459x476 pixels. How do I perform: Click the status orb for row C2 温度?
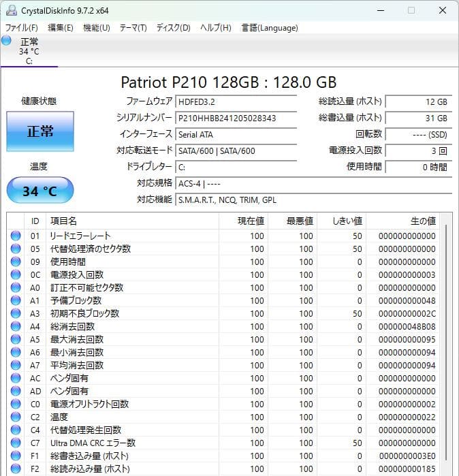16,417
